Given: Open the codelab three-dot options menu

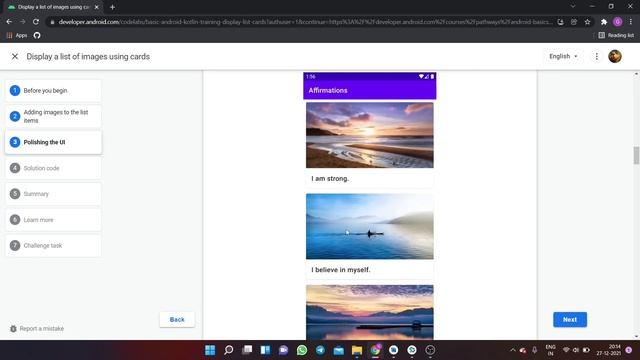Looking at the screenshot, I should click(x=596, y=56).
